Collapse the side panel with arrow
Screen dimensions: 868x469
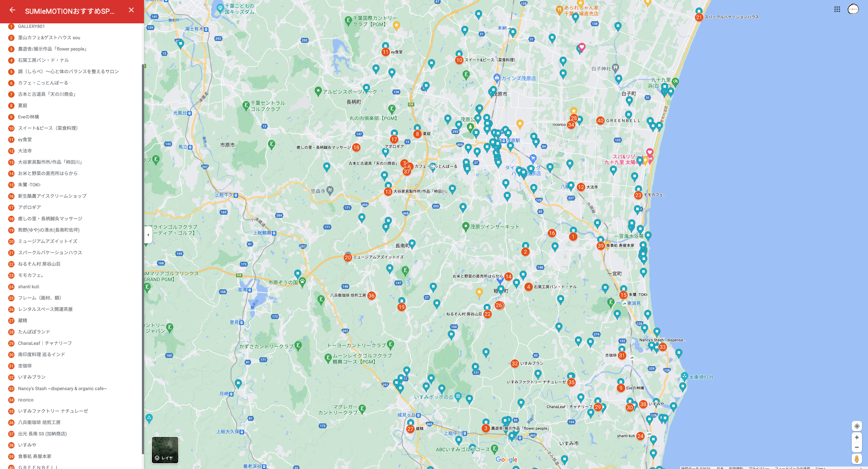(148, 235)
